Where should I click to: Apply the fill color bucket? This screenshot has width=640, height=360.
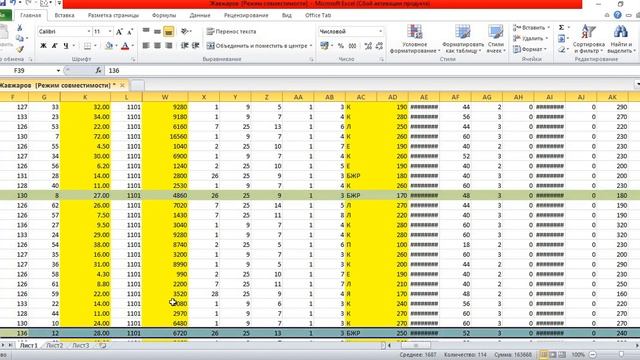click(x=109, y=46)
